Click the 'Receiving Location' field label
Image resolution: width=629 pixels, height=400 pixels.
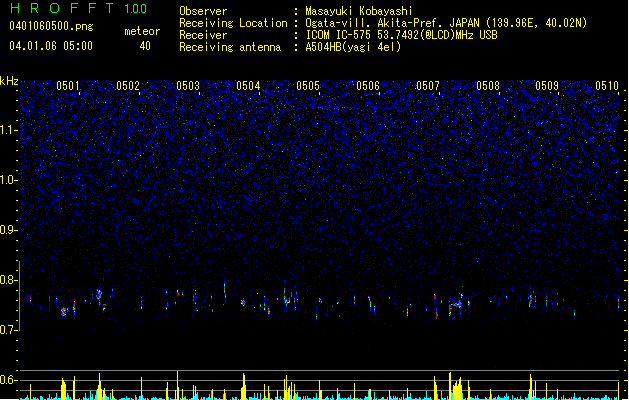point(233,23)
